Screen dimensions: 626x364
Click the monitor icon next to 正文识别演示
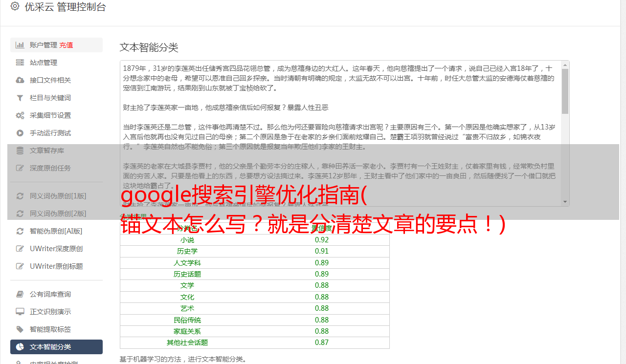(x=20, y=312)
